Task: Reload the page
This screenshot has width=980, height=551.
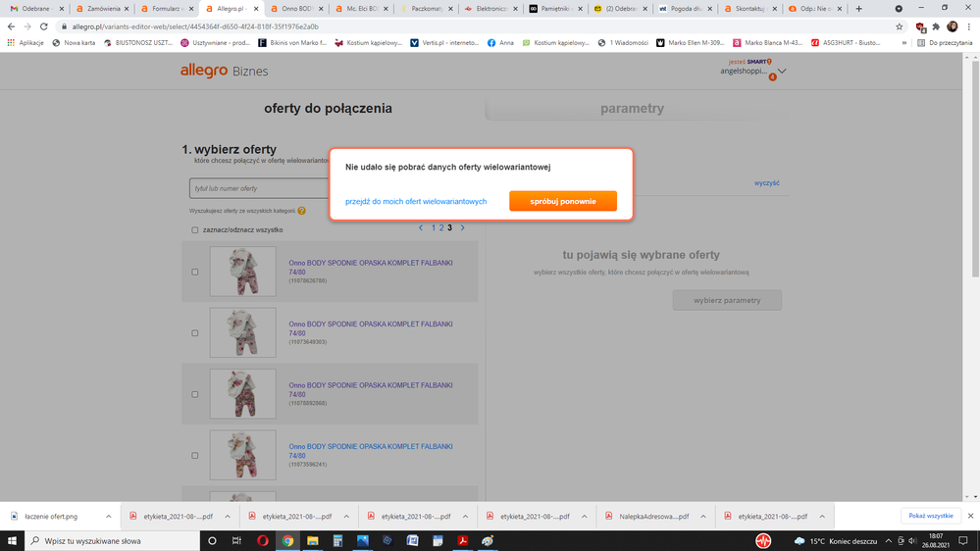Action: [44, 26]
